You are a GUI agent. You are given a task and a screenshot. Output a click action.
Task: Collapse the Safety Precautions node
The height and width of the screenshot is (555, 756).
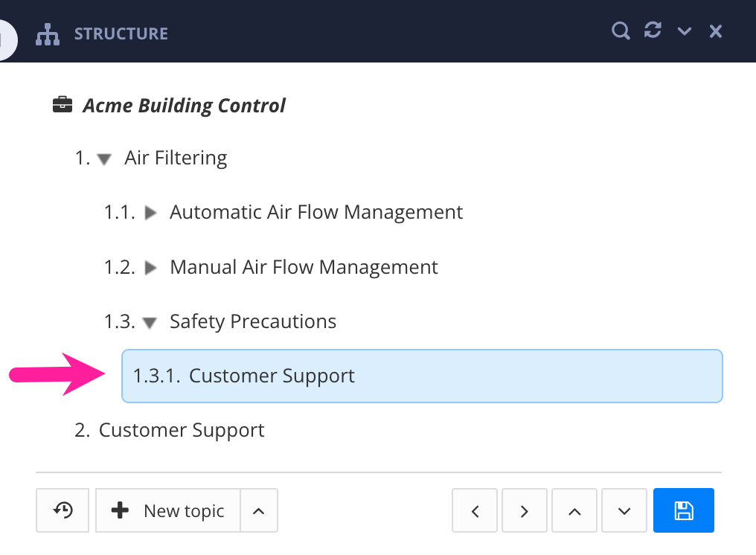[x=150, y=322]
